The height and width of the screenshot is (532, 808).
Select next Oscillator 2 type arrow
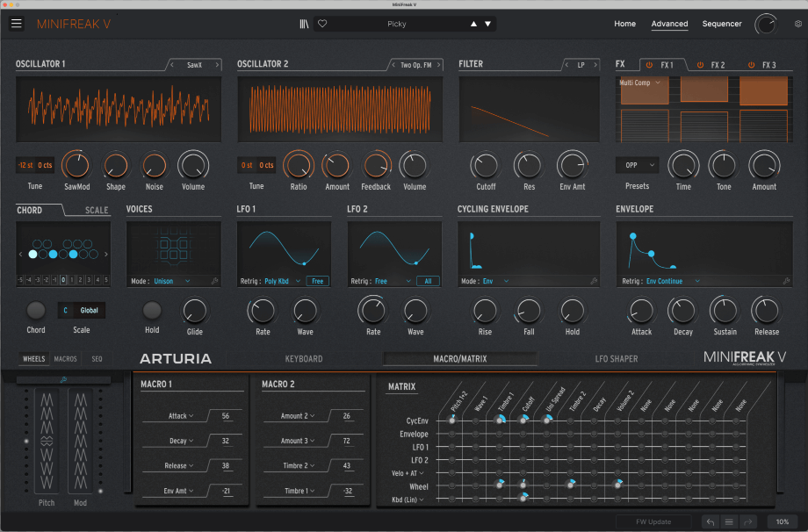coord(438,65)
